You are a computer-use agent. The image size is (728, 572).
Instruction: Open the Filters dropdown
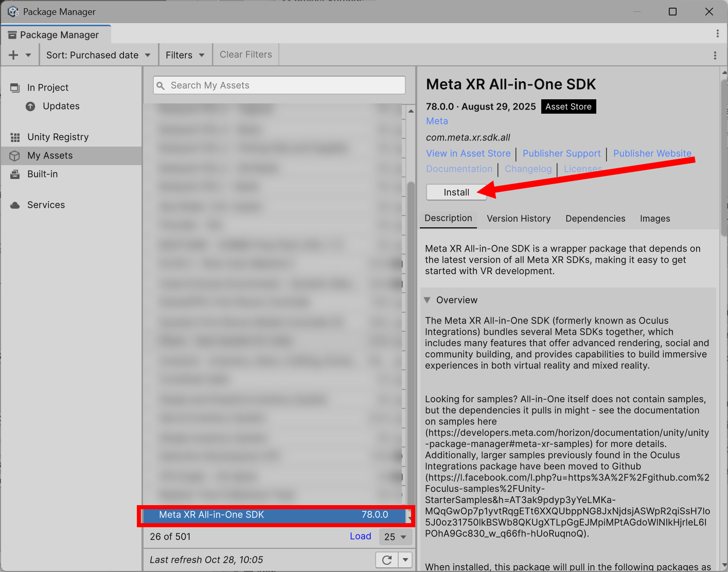tap(185, 55)
